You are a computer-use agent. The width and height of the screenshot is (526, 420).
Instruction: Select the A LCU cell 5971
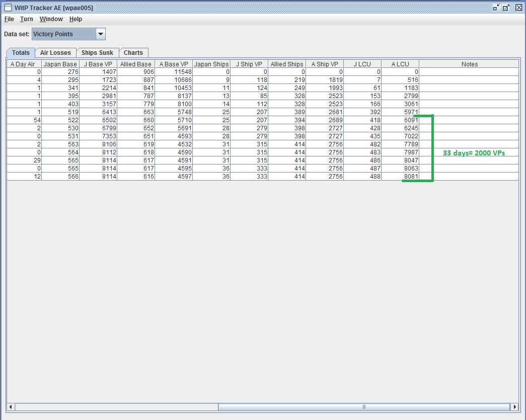point(400,112)
